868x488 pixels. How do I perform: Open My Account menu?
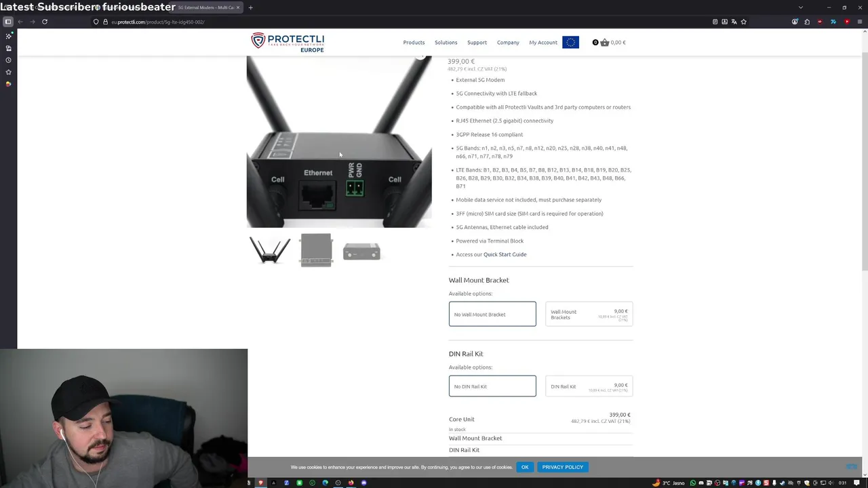click(543, 42)
